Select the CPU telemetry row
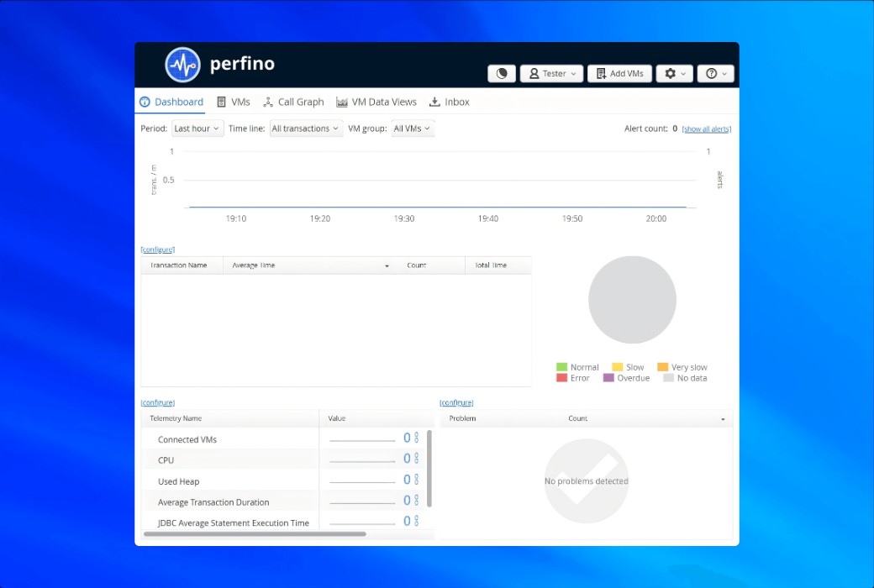 (x=284, y=459)
